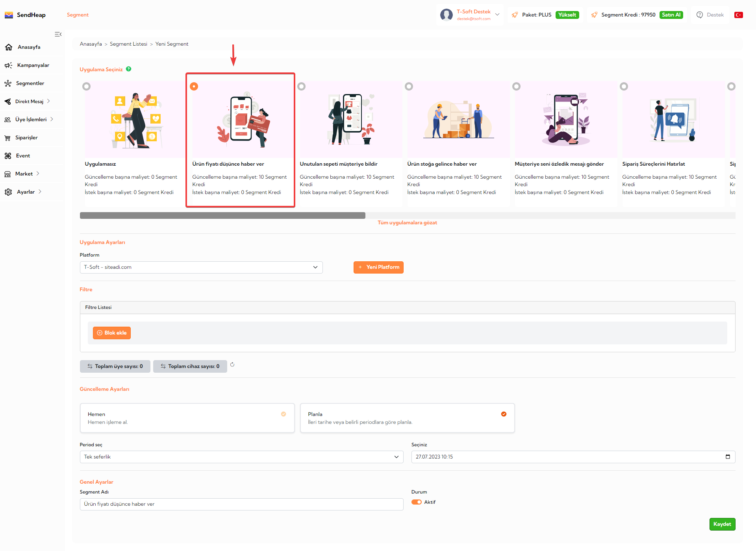Click the Destek link in header

click(x=715, y=15)
